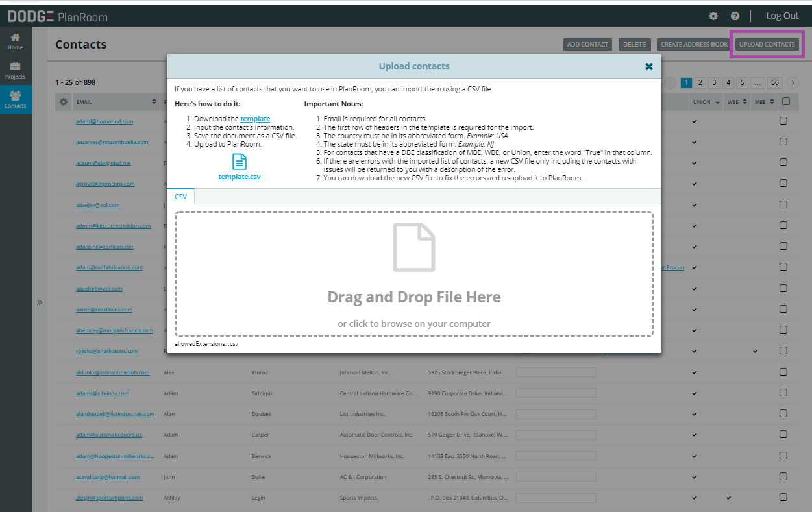Click the table column settings gear icon

click(64, 102)
